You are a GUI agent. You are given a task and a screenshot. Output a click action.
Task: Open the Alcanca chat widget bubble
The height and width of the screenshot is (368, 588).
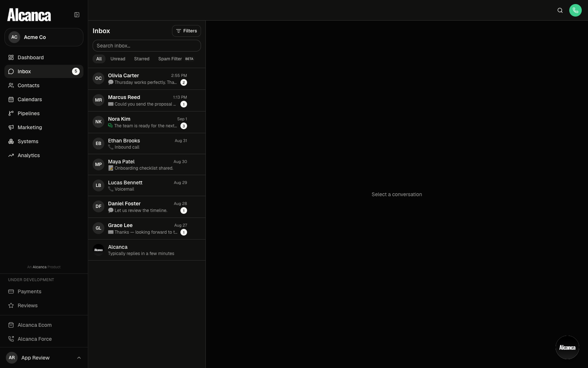[x=567, y=347]
